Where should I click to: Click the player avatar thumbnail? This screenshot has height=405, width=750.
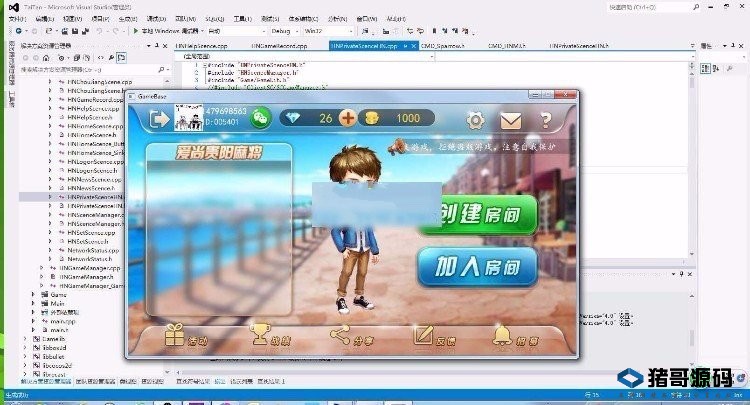click(x=187, y=119)
